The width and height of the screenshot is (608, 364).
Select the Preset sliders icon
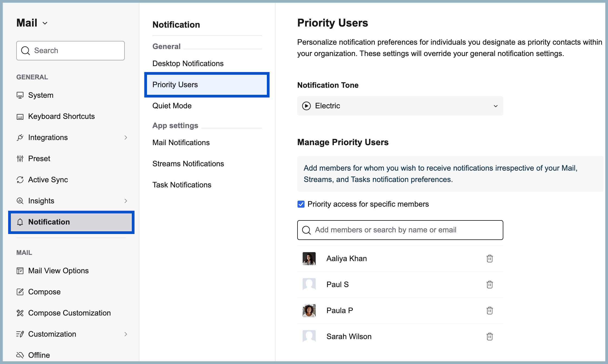20,158
